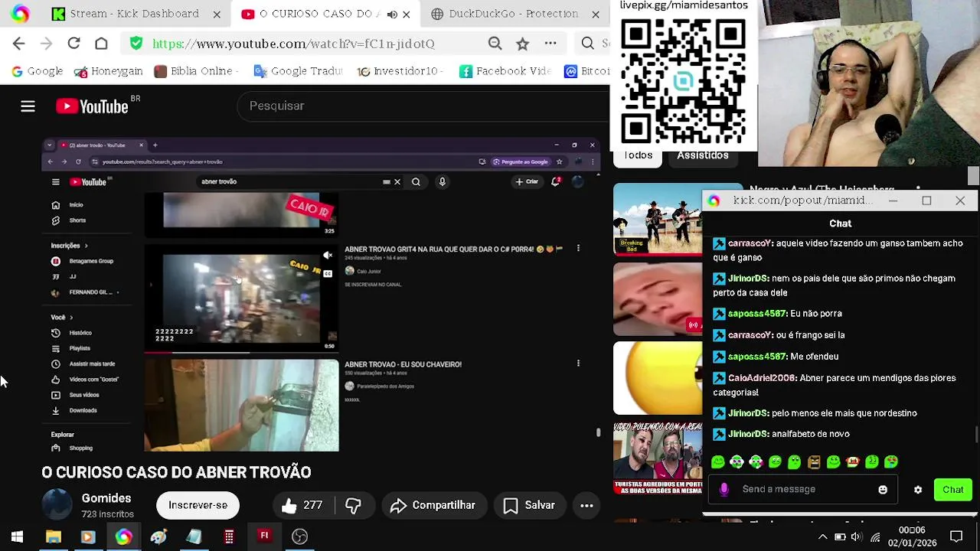This screenshot has width=980, height=551.
Task: Open File Explorer from the taskbar
Action: (x=53, y=536)
